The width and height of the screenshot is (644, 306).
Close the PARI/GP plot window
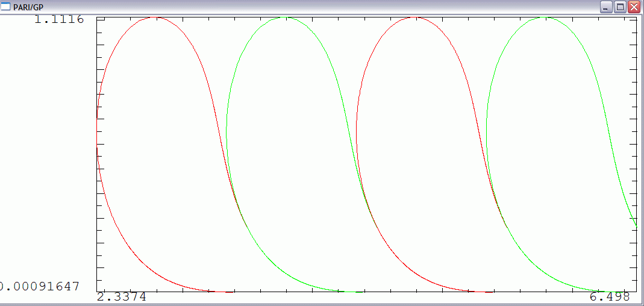pyautogui.click(x=633, y=7)
